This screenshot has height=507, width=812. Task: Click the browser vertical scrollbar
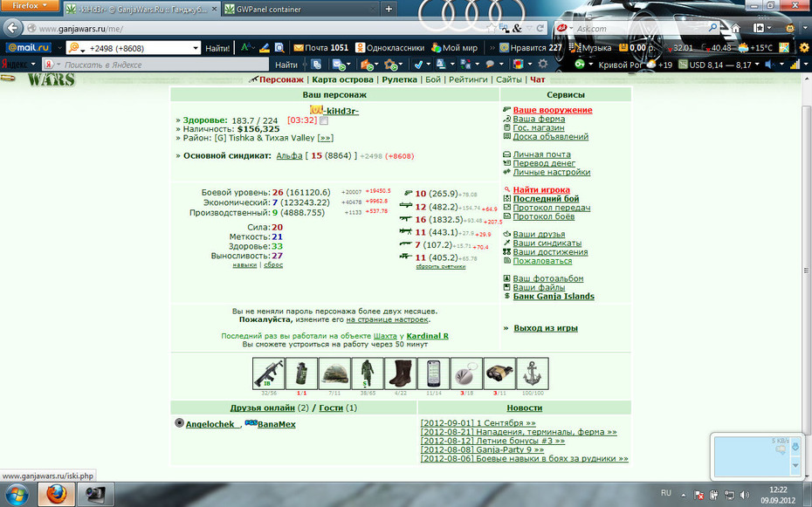(807, 269)
